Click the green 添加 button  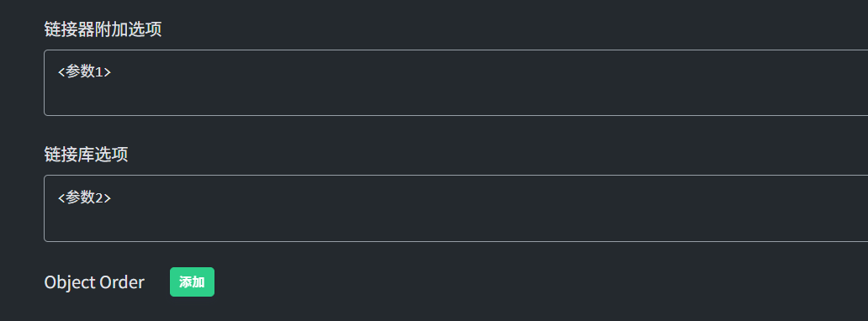click(192, 282)
